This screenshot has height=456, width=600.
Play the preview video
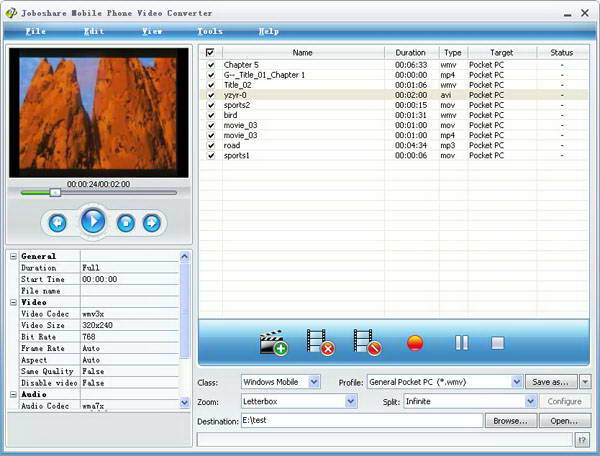(x=93, y=221)
